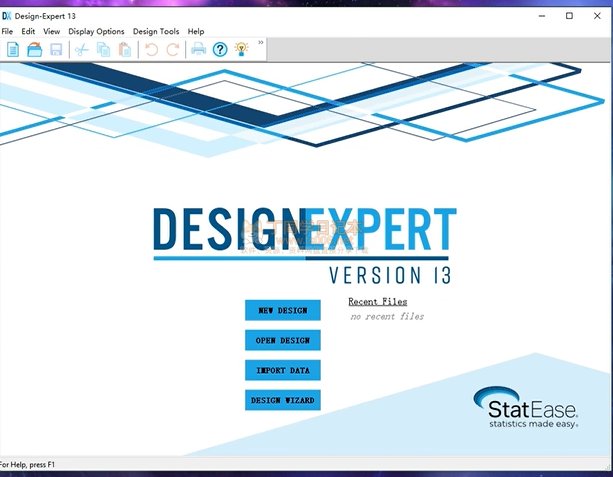Click the Paste clipboard icon
Viewport: 613px width, 477px height.
[x=125, y=49]
